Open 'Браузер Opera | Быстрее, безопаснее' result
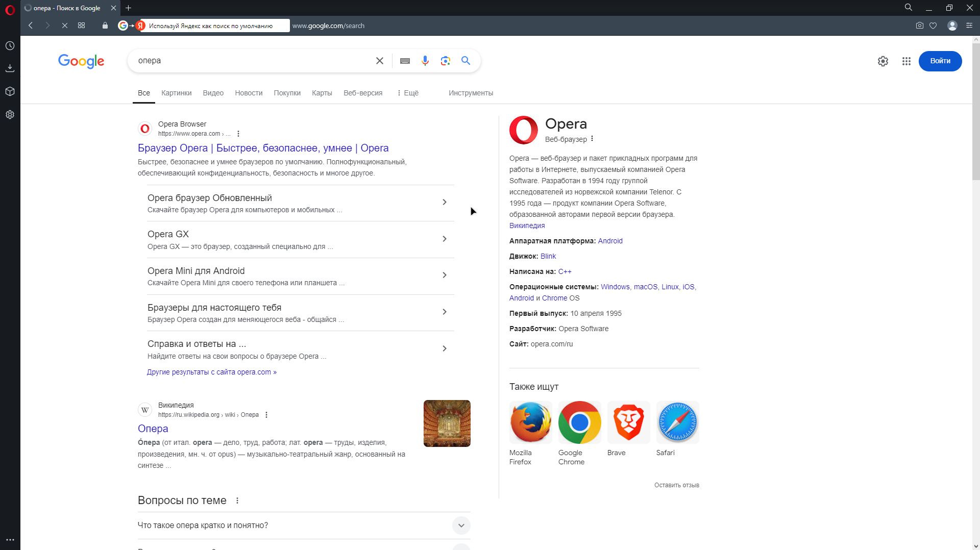Viewport: 980px width, 550px height. coord(263,148)
